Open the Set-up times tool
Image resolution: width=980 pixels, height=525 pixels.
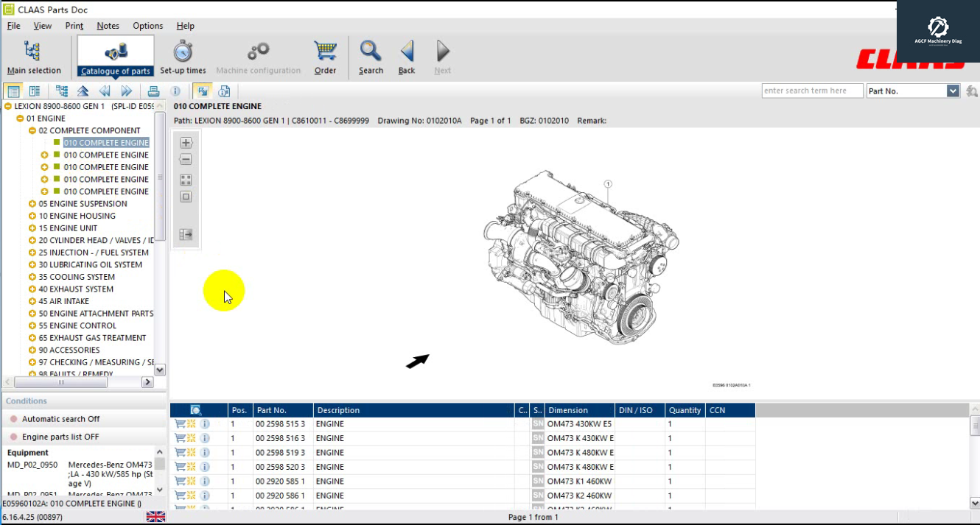point(182,55)
